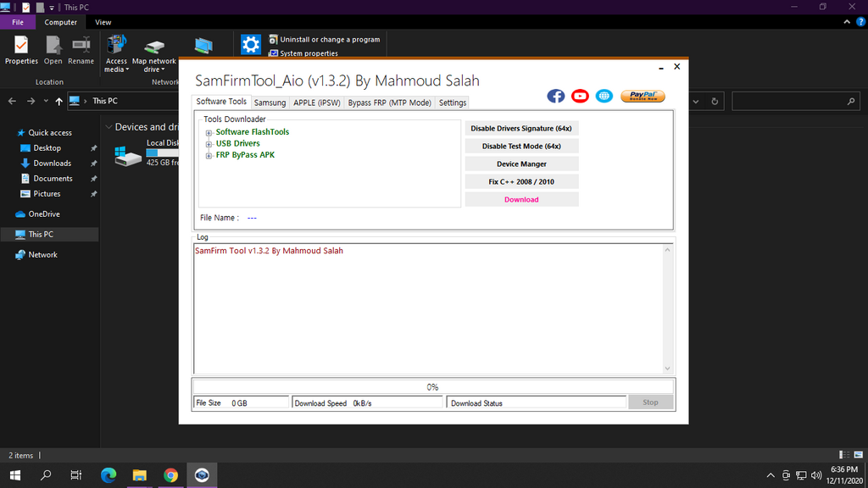Go back in Explorer navigation
The width and height of the screenshot is (868, 488).
[12, 102]
